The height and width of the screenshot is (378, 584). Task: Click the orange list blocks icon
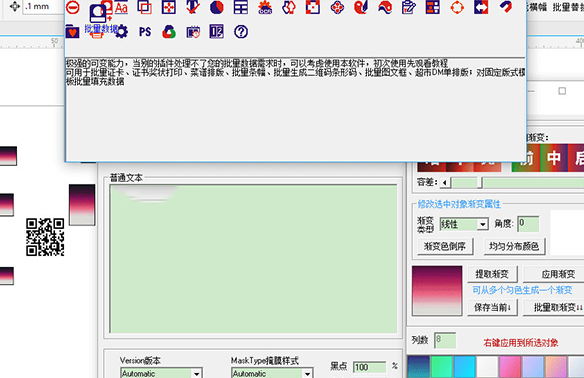click(433, 7)
